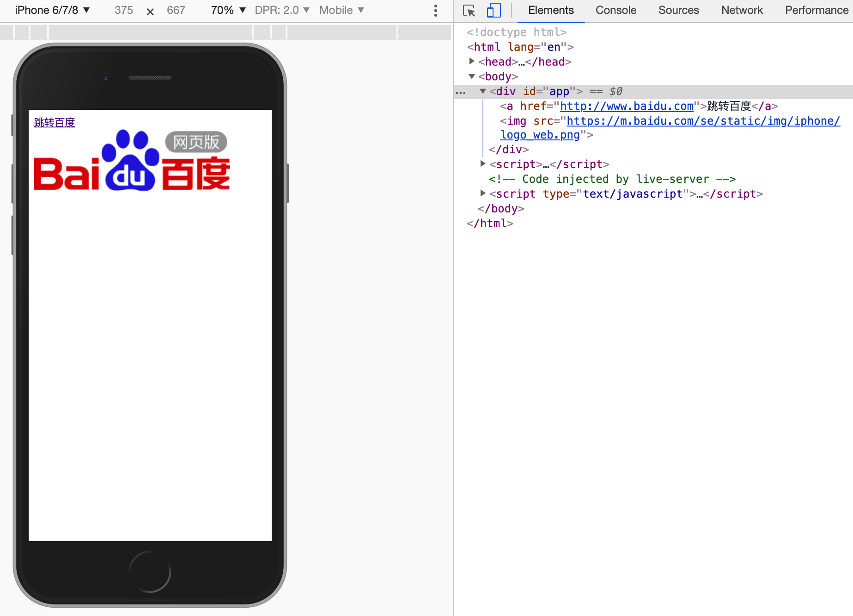Switch to the Elements tab
853x616 pixels.
(x=551, y=10)
